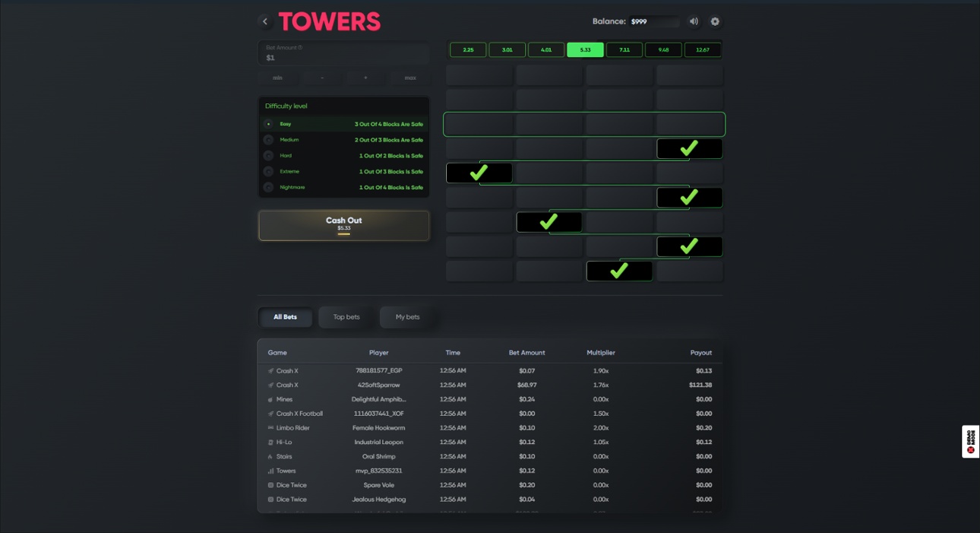Click the back arrow beside the TOWERS logo

coord(265,21)
